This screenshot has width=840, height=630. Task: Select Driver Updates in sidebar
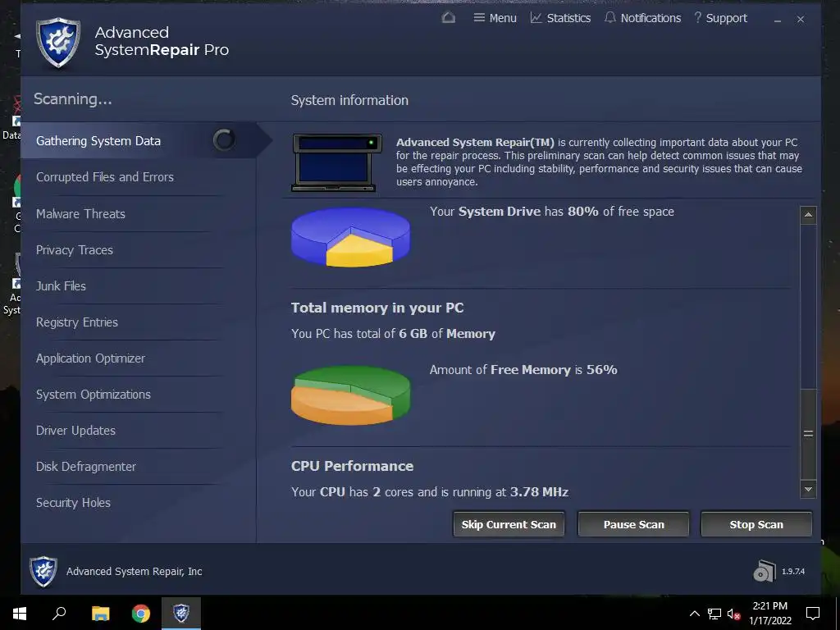75,430
